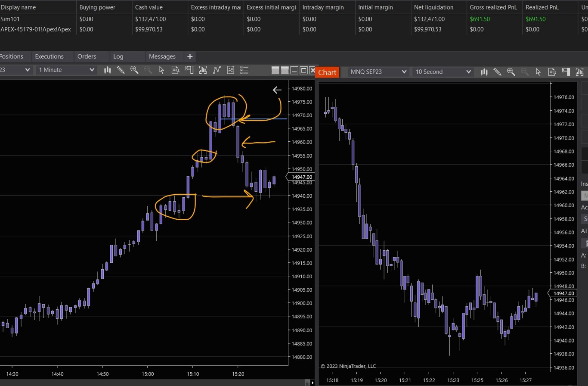This screenshot has height=386, width=588.
Task: Select the Sim101 account row
Action: pos(294,19)
